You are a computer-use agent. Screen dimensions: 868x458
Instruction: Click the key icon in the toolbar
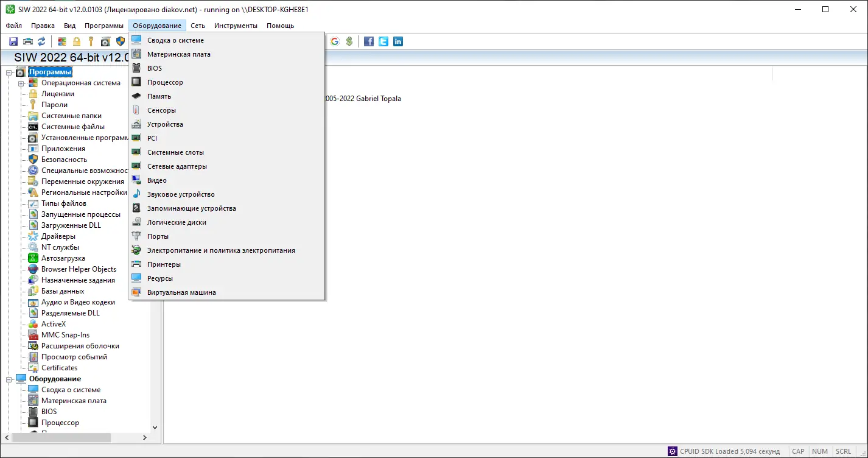[91, 41]
